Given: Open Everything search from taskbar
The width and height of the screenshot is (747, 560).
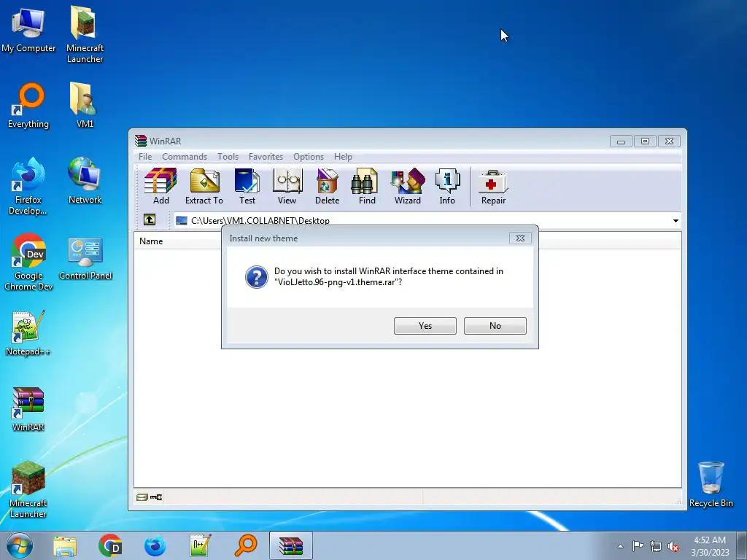Looking at the screenshot, I should 246,545.
